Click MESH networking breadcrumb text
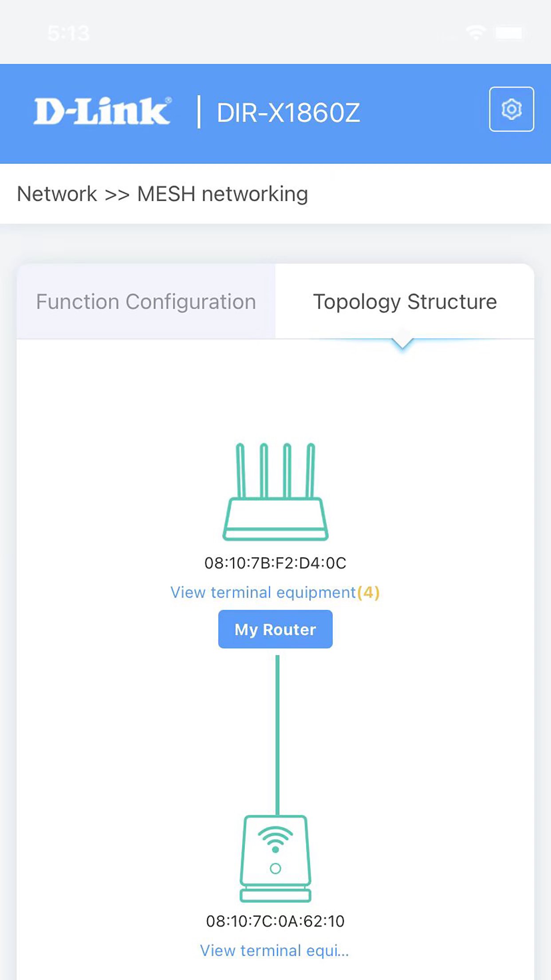 tap(222, 194)
